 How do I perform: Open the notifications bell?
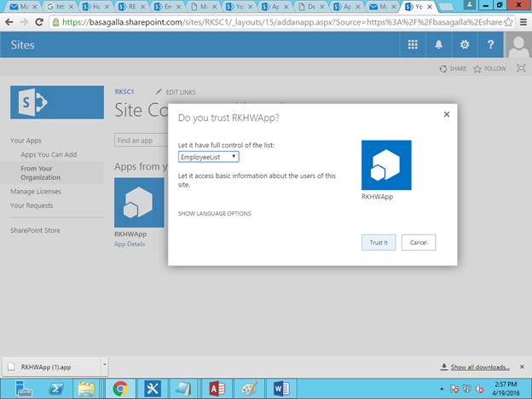click(x=439, y=44)
